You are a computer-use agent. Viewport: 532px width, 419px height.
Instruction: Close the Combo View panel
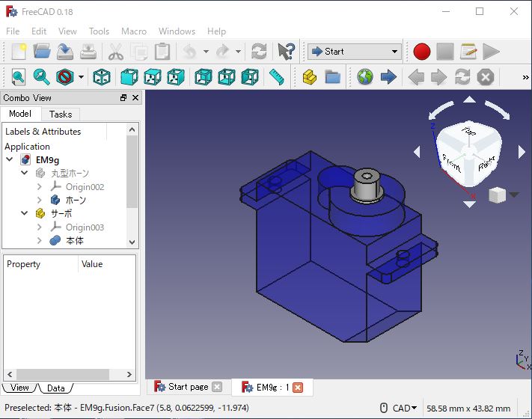(x=135, y=98)
